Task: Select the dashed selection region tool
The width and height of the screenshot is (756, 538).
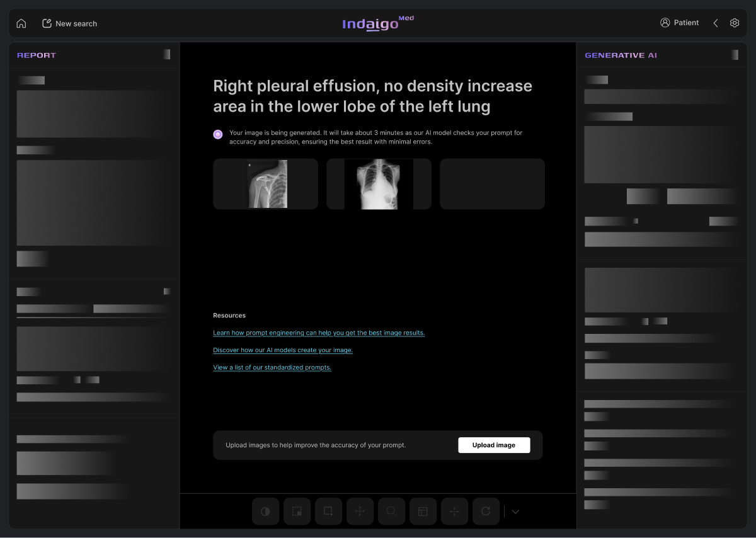Action: [297, 512]
